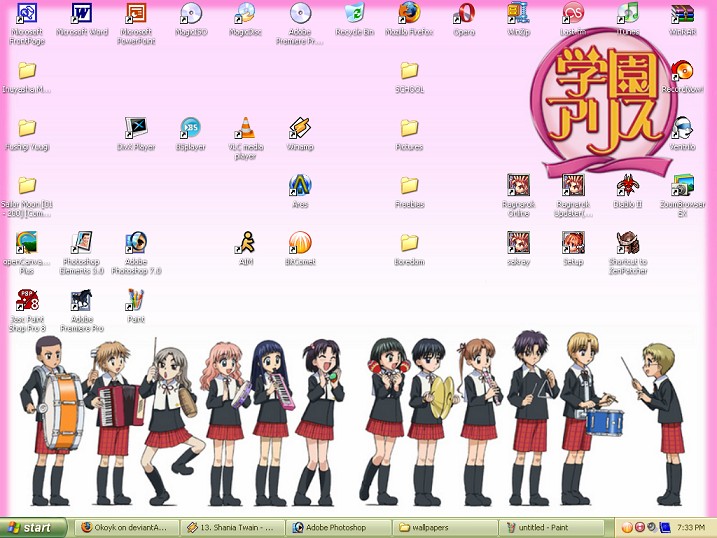Screen dimensions: 717x538
Task: Select the Inuyasha folder on desktop
Action: click(x=27, y=71)
